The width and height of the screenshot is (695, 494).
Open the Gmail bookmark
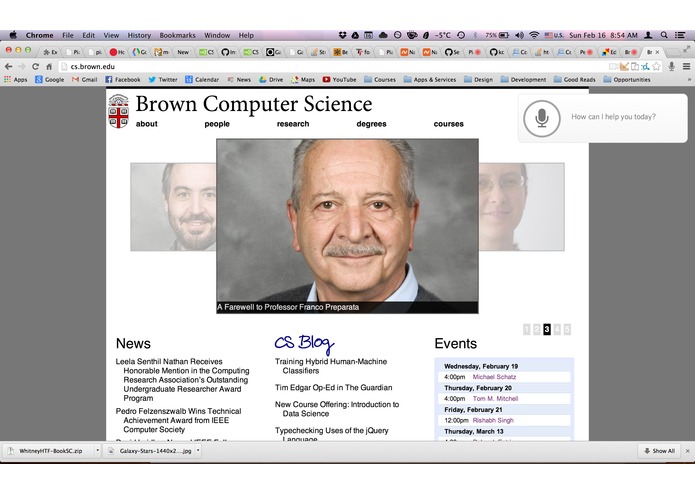tap(84, 80)
